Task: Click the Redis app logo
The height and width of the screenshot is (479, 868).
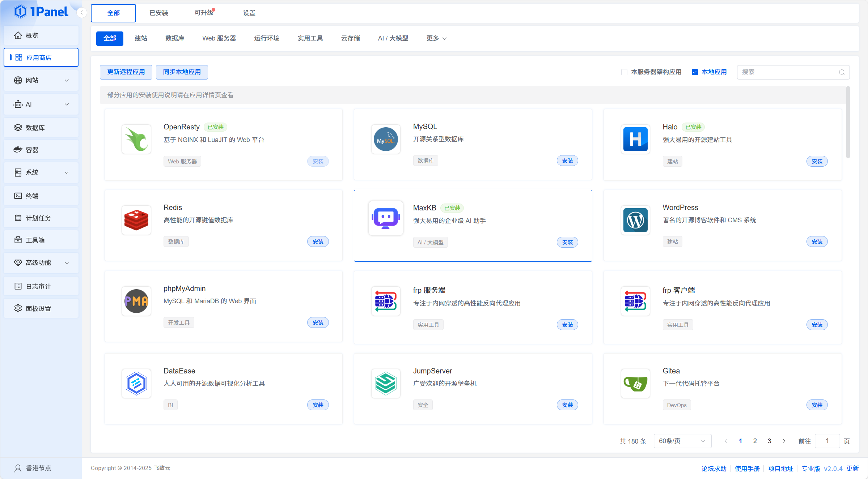Action: (136, 220)
